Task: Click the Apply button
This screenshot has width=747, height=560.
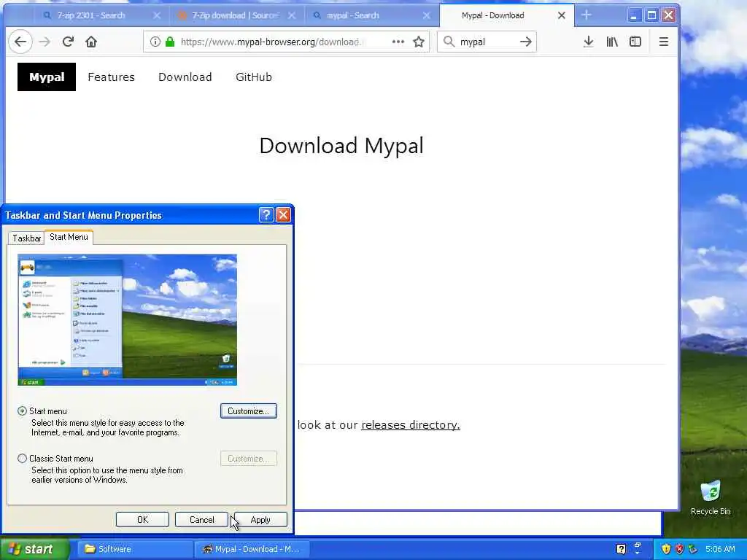Action: [x=260, y=519]
